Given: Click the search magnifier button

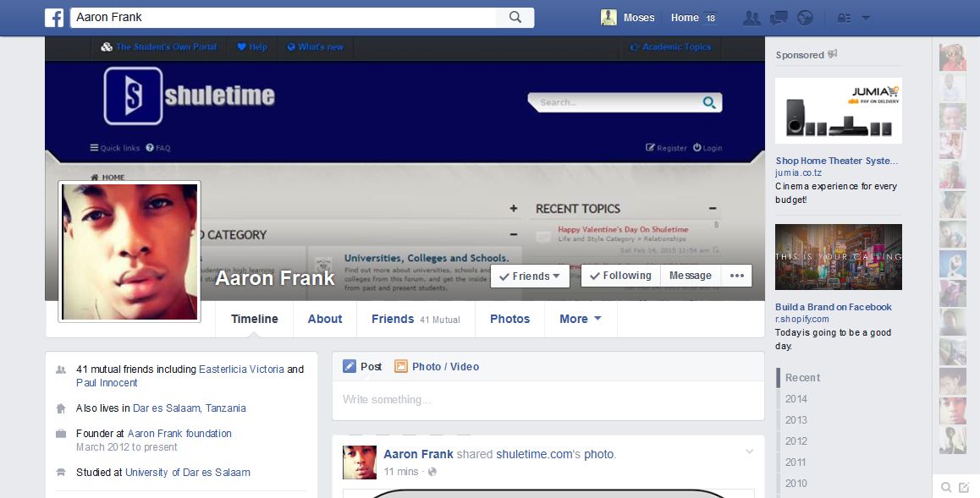Looking at the screenshot, I should pyautogui.click(x=515, y=18).
